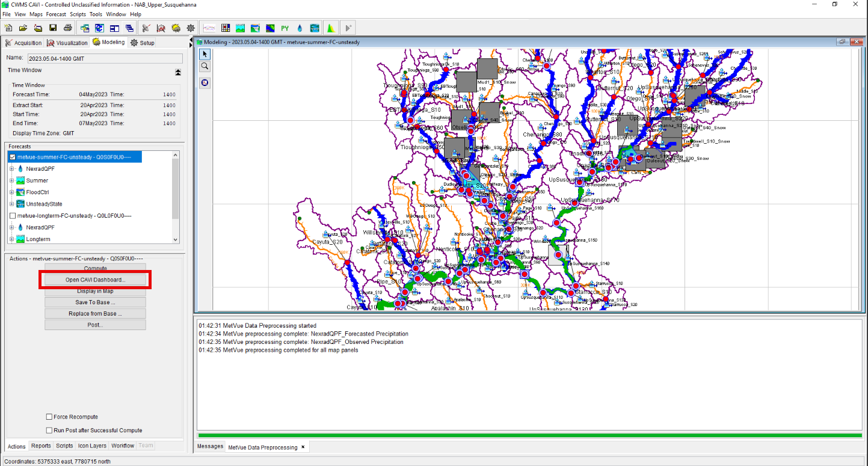Open the Maps menu
Viewport: 868px width, 466px height.
pos(36,14)
